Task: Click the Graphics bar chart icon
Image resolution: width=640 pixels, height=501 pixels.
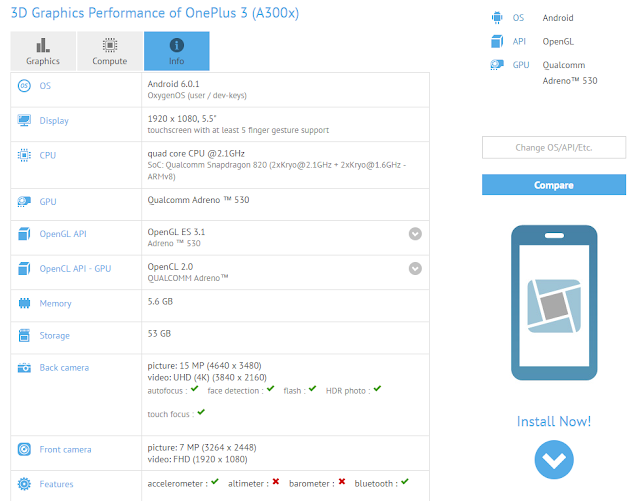Action: pyautogui.click(x=43, y=45)
